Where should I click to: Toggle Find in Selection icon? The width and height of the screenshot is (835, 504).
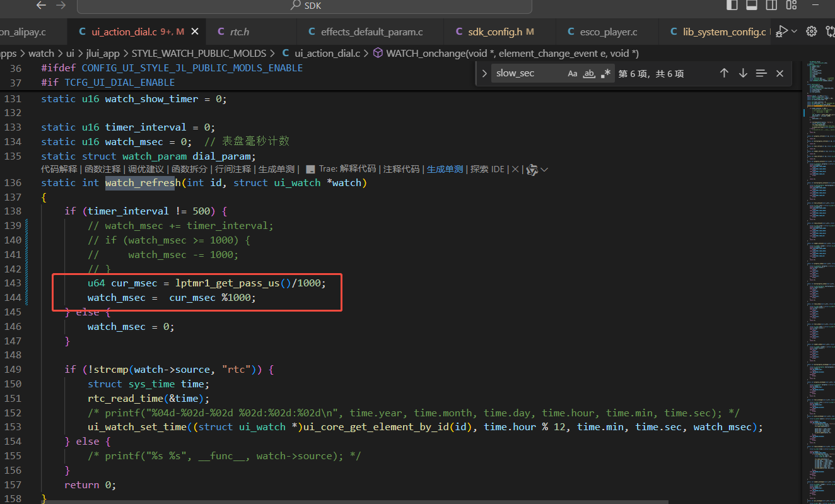(x=761, y=73)
